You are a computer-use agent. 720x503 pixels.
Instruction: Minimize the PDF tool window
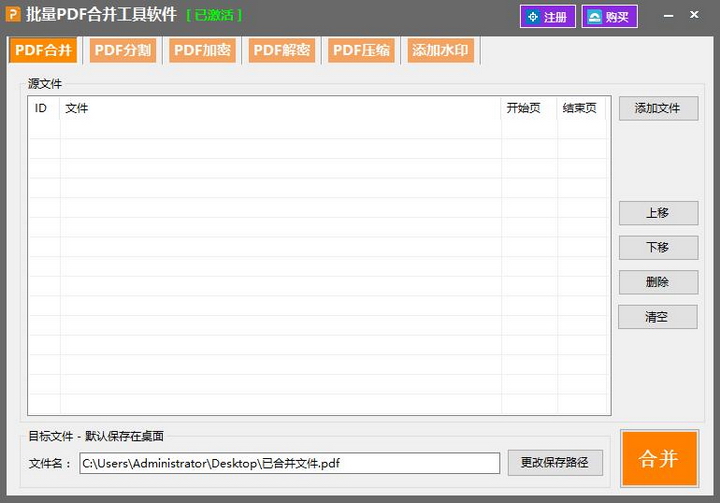pos(669,16)
